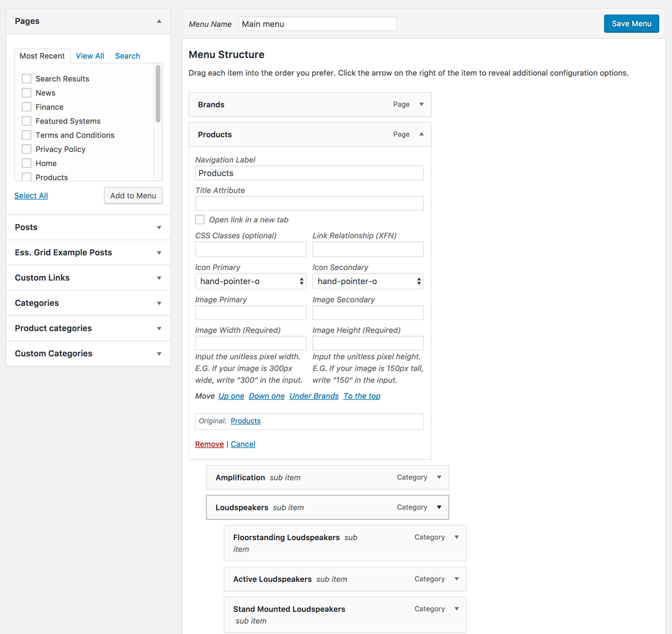Expand Floorstanding Loudspeakers item arrow
672x634 pixels.
click(457, 538)
